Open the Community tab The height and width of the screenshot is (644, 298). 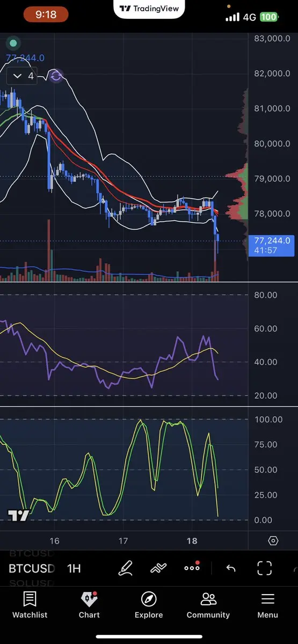pyautogui.click(x=208, y=605)
